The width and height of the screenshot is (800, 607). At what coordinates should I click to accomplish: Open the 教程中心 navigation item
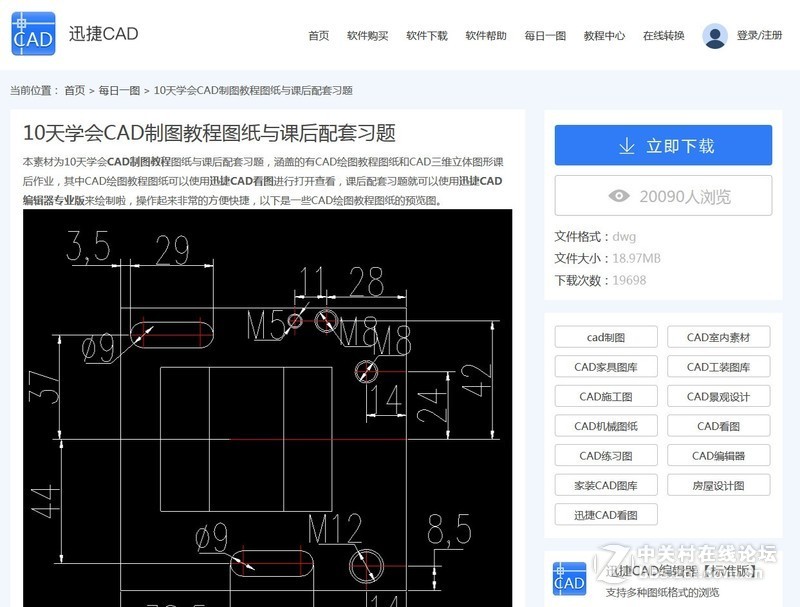(x=601, y=36)
